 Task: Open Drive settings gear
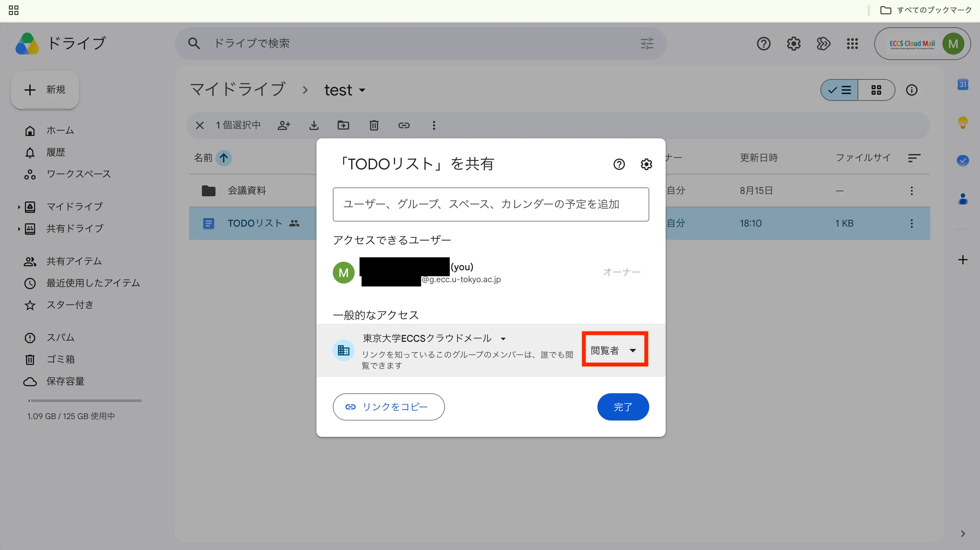tap(793, 44)
